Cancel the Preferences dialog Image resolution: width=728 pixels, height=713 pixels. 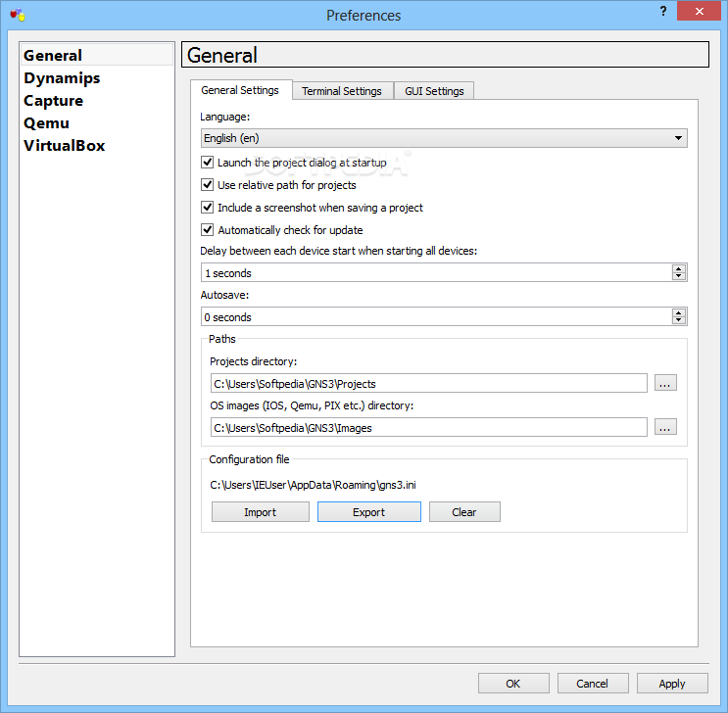(593, 684)
